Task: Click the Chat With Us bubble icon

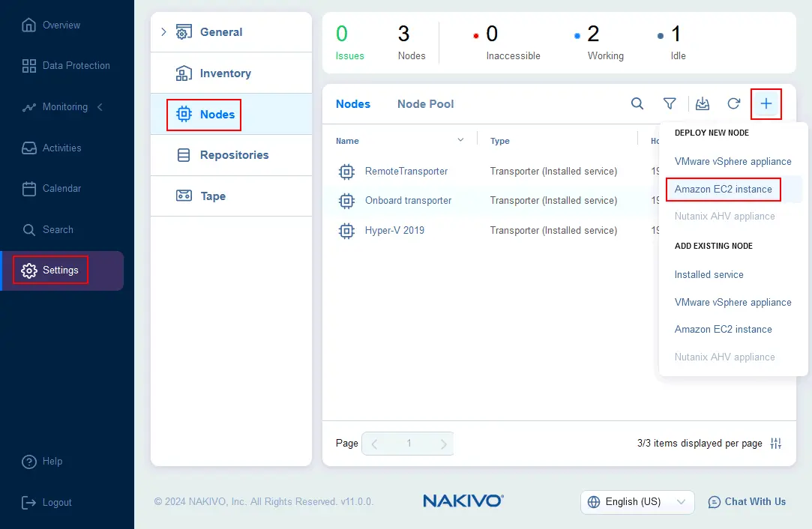Action: click(714, 502)
